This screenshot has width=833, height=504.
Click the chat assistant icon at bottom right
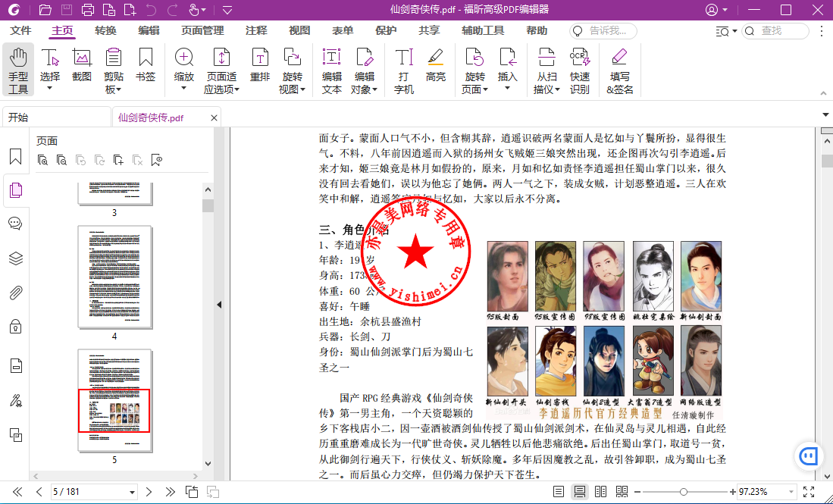(809, 455)
